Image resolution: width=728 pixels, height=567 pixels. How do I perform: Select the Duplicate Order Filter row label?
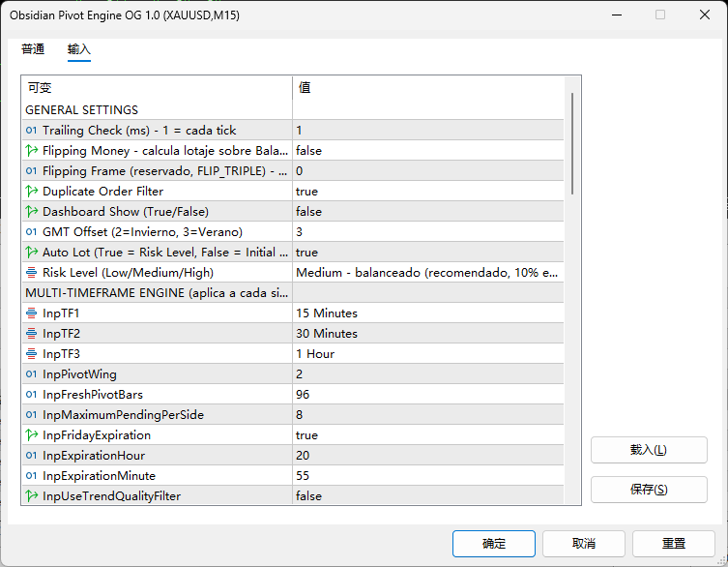click(x=103, y=191)
